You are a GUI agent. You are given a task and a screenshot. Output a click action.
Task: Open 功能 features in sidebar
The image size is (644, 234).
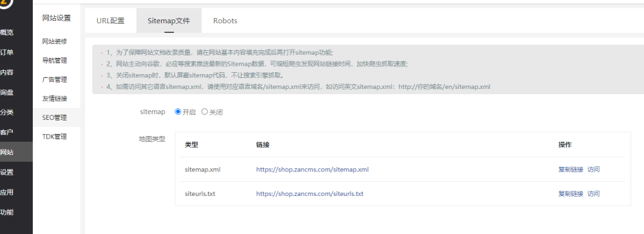[x=6, y=212]
